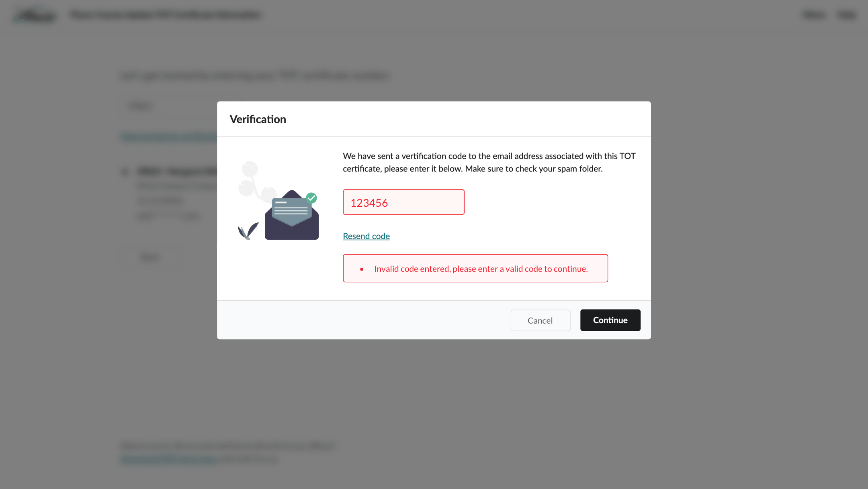Open the rightmost item in the top navigation
Viewport: 868px width, 489px height.
tap(846, 15)
